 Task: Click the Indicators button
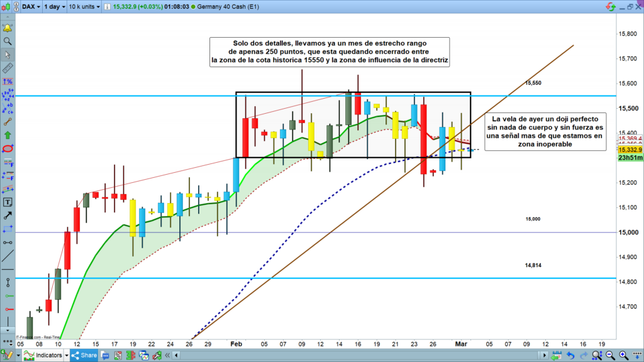coord(43,356)
